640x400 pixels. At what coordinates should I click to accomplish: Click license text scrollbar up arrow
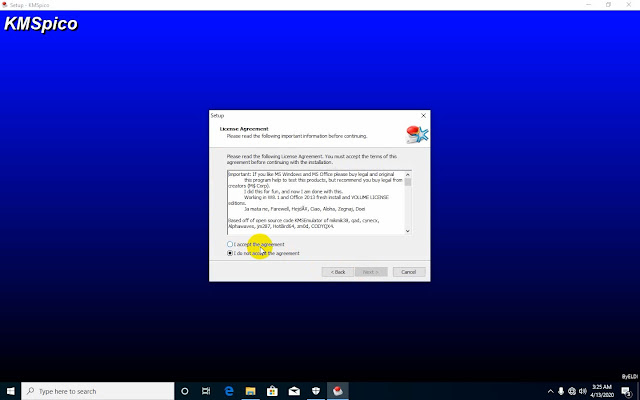(x=407, y=174)
